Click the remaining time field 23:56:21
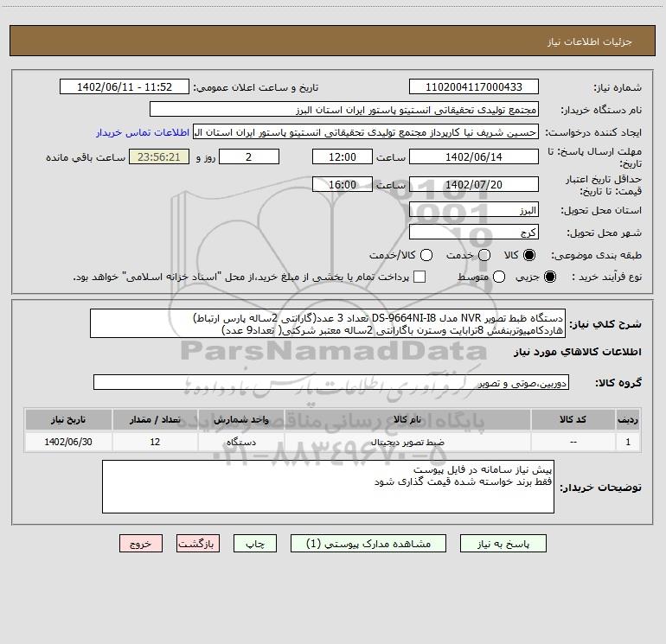Image resolution: width=666 pixels, height=644 pixels. pyautogui.click(x=159, y=156)
